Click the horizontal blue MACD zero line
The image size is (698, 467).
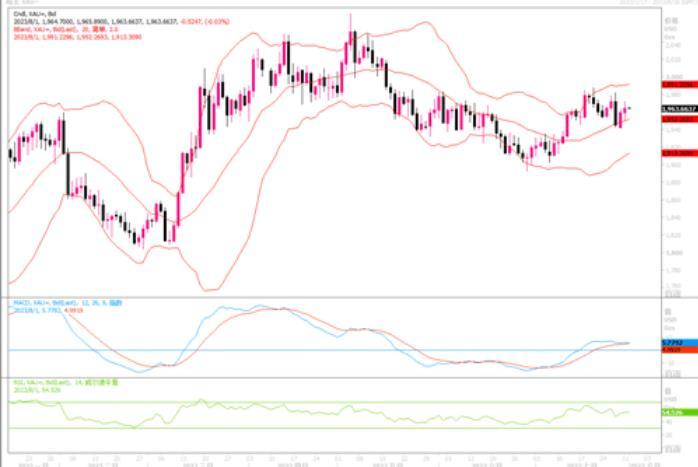(x=300, y=350)
